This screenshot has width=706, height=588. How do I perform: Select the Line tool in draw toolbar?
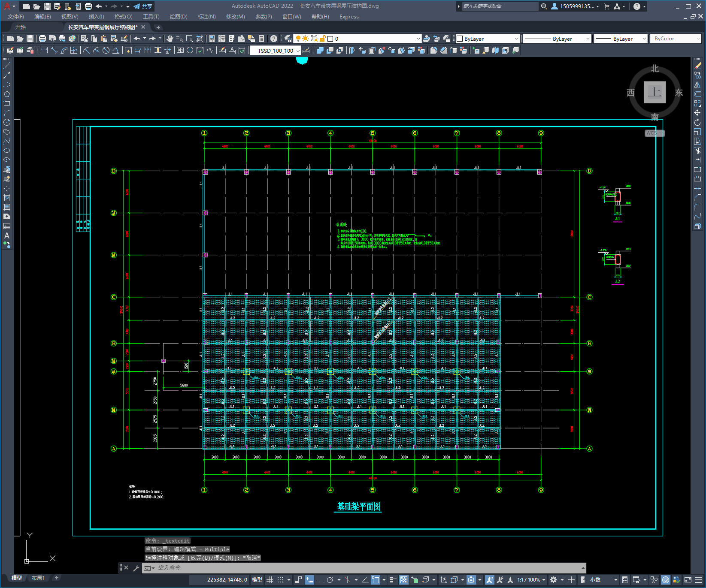click(7, 66)
